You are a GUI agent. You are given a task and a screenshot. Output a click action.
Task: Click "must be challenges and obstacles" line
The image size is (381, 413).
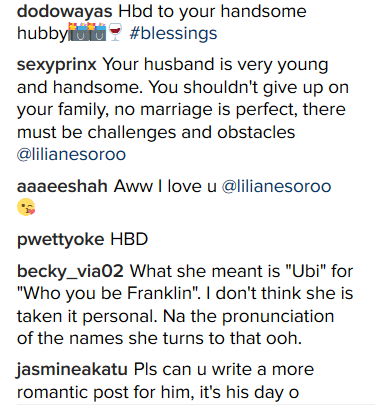coord(156,132)
